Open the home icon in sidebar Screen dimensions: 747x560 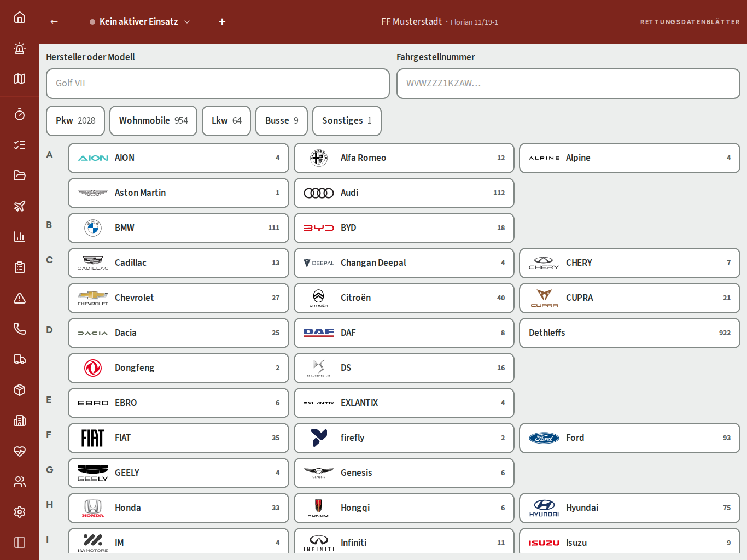click(x=20, y=17)
